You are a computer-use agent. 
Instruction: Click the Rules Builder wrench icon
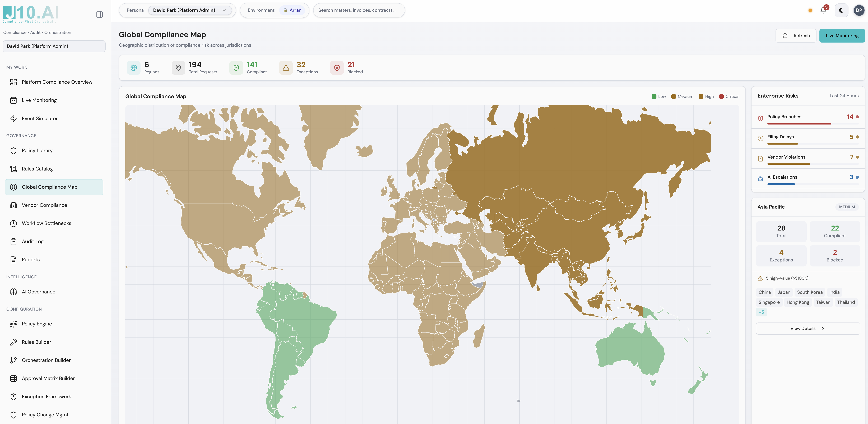[13, 342]
